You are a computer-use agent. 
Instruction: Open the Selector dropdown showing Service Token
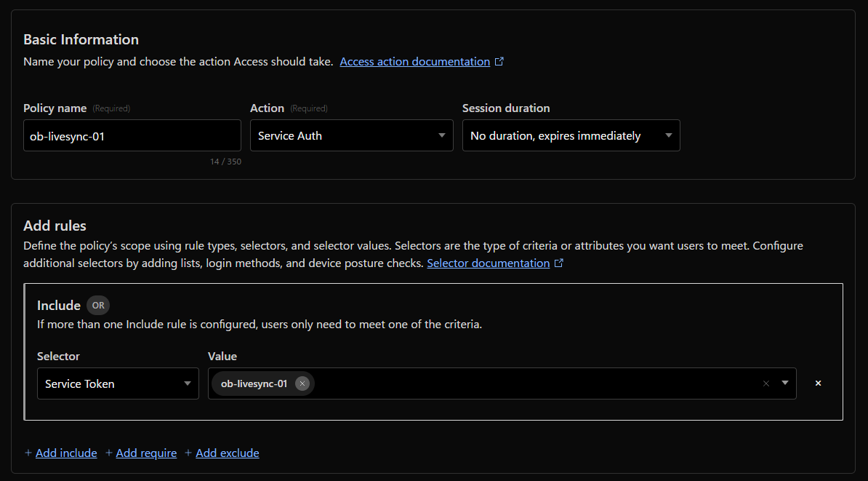pyautogui.click(x=118, y=383)
